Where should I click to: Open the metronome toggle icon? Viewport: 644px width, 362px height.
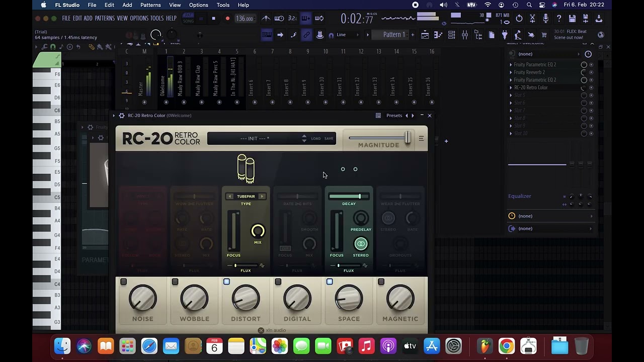266,19
